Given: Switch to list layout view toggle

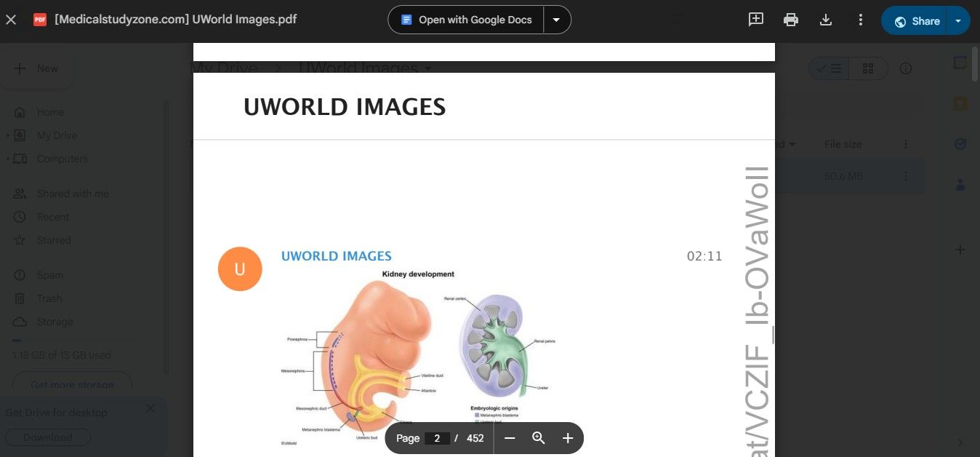Looking at the screenshot, I should click(829, 68).
